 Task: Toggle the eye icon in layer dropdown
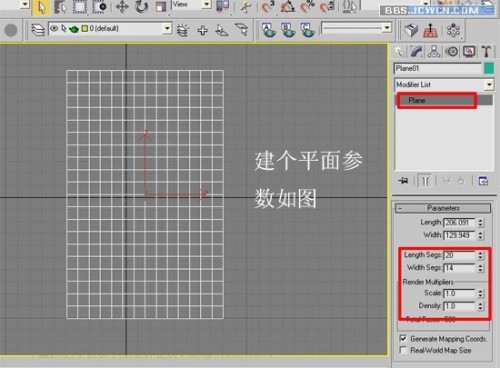pyautogui.click(x=54, y=29)
